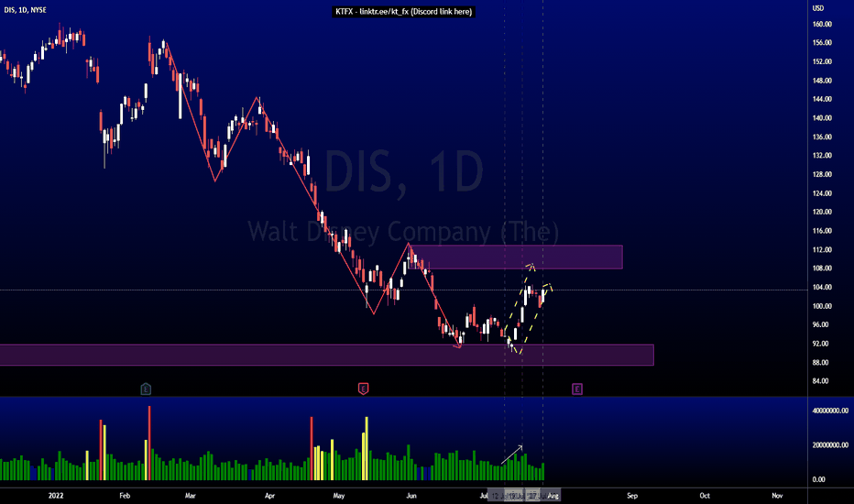
Task: Click the Oct label on time axis
Action: click(x=705, y=495)
